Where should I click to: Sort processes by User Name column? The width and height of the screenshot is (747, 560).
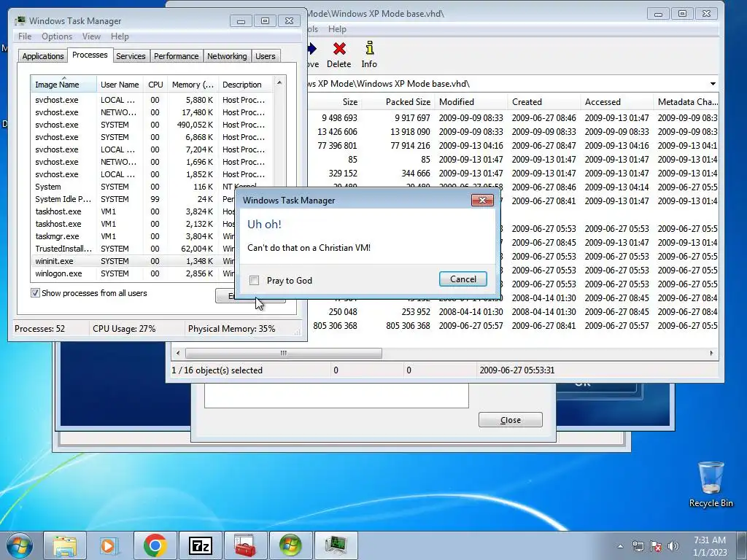120,85
